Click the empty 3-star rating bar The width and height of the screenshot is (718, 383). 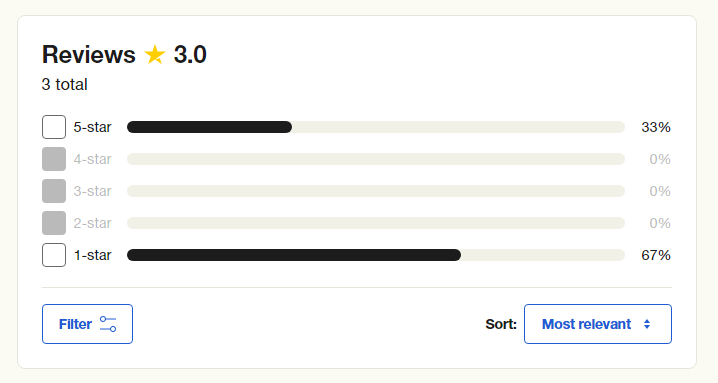click(x=375, y=191)
